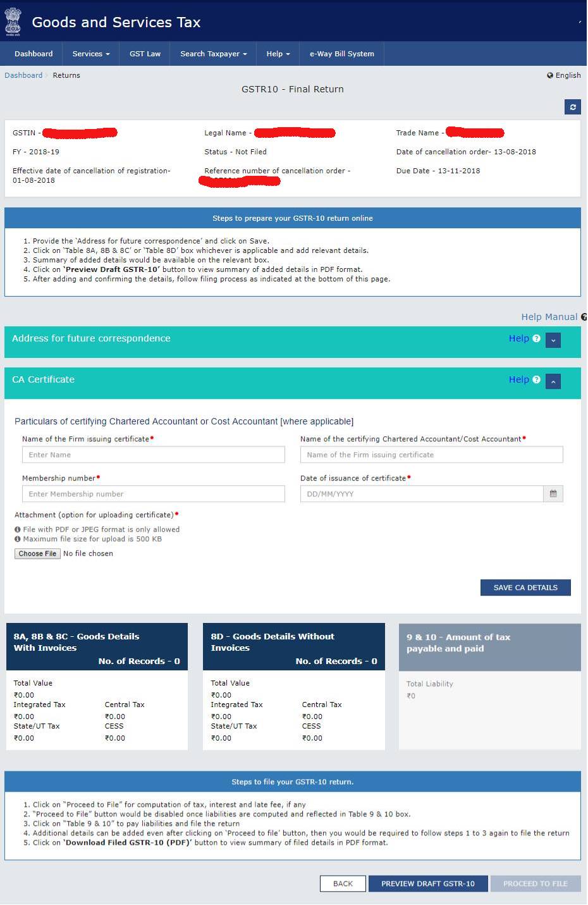
Task: Open the Search Taxpayer dropdown
Action: [x=212, y=54]
